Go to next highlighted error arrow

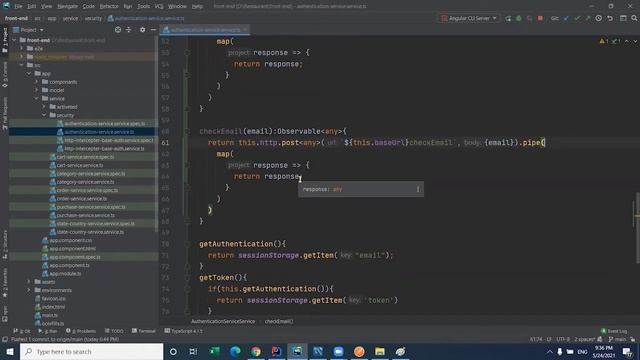[635, 41]
